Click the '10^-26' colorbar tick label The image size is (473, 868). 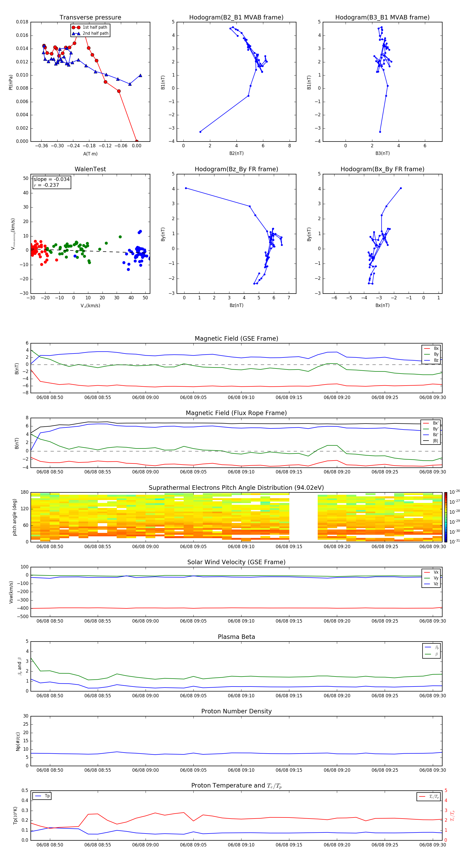tap(455, 492)
